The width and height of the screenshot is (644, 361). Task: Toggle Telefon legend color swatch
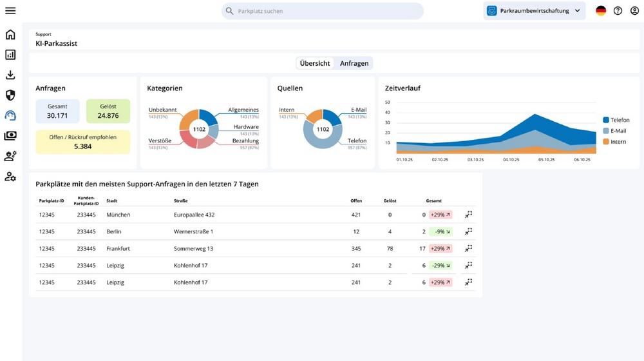click(x=606, y=120)
